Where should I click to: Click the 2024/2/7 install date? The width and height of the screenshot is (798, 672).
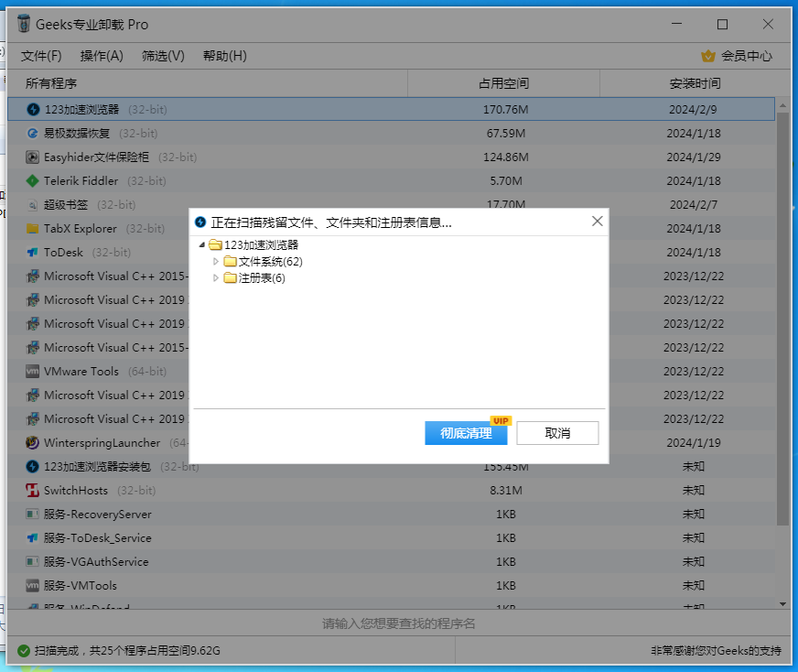(x=694, y=205)
